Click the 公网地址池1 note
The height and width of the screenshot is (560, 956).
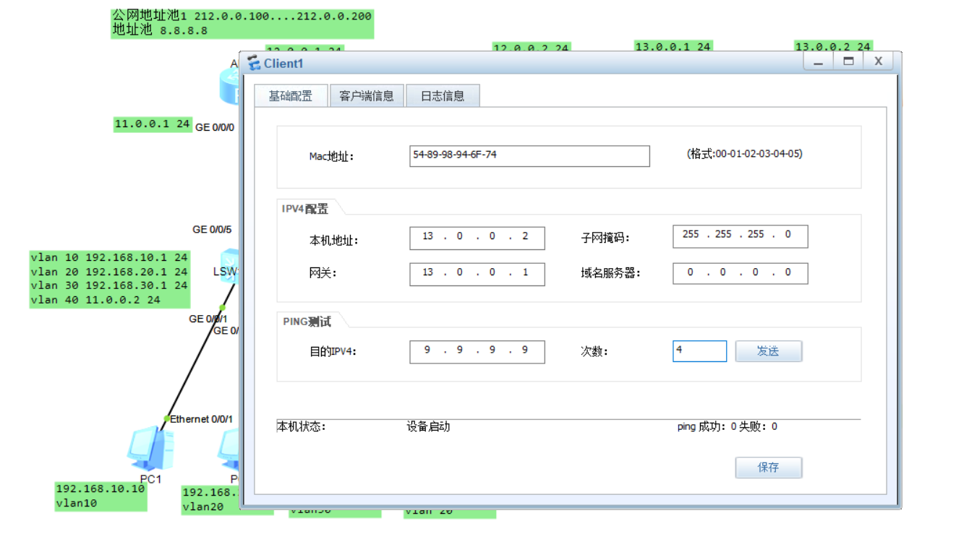click(242, 23)
